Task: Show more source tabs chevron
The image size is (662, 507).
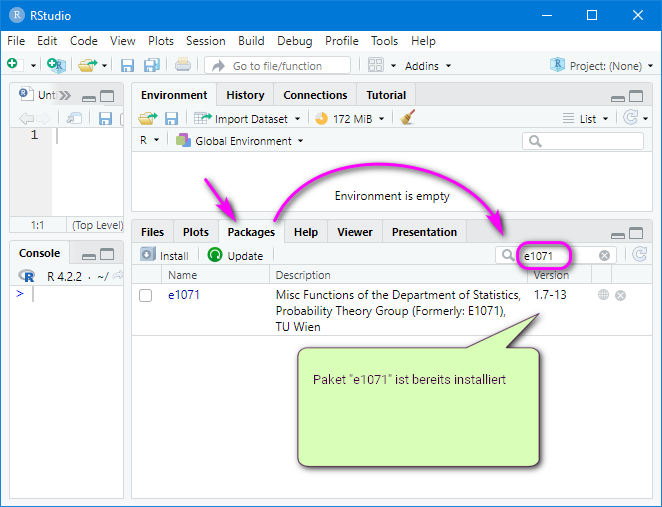Action: coord(65,95)
